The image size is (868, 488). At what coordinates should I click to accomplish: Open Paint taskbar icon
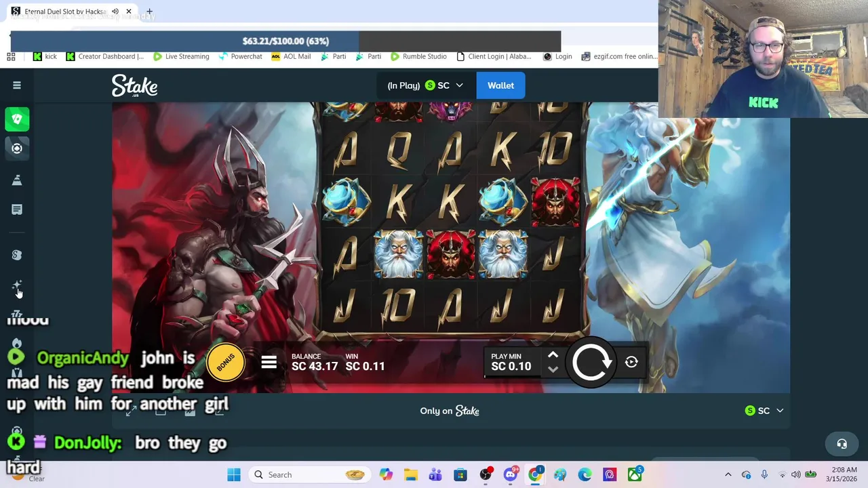click(x=560, y=474)
